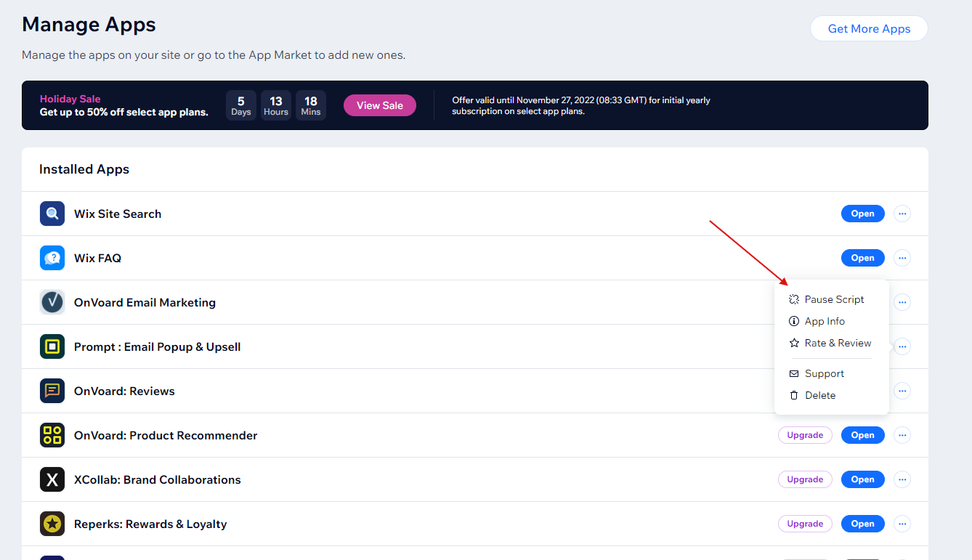
Task: Click Prompt : Email Popup & Upsell name
Action: point(158,346)
